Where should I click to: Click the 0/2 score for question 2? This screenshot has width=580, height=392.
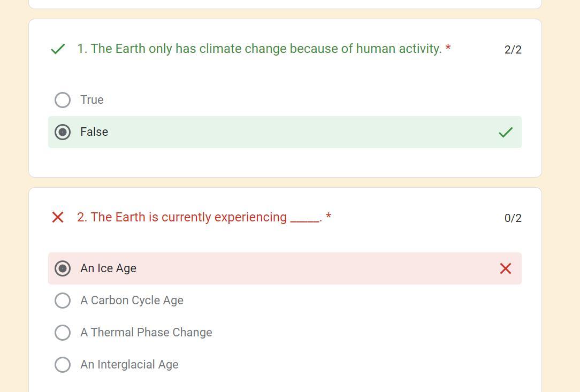tap(513, 218)
